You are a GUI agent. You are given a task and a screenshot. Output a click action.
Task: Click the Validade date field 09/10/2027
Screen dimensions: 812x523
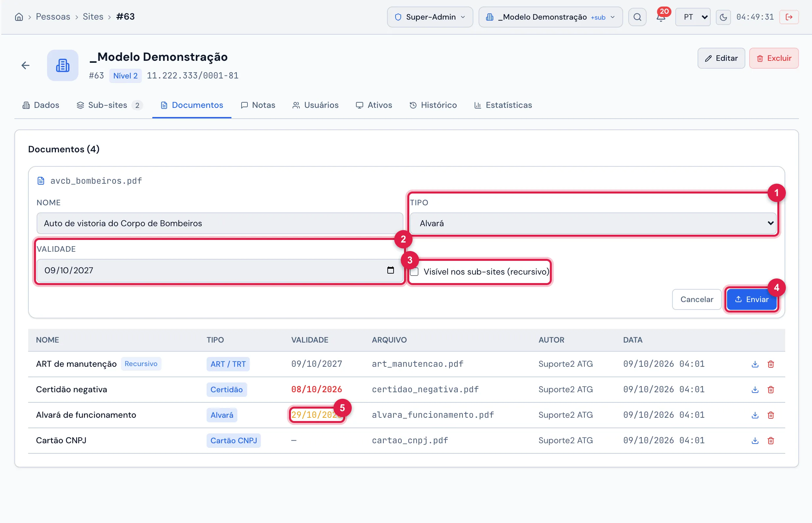[220, 270]
